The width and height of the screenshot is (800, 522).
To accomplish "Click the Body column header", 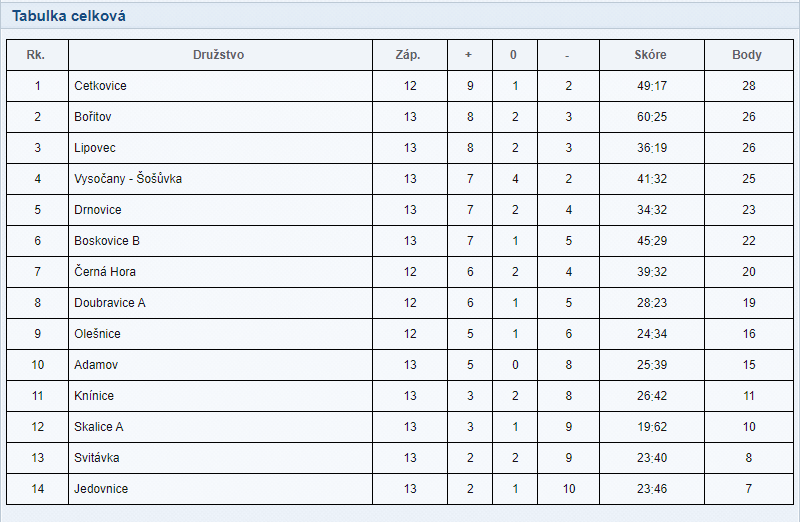I will 747,55.
